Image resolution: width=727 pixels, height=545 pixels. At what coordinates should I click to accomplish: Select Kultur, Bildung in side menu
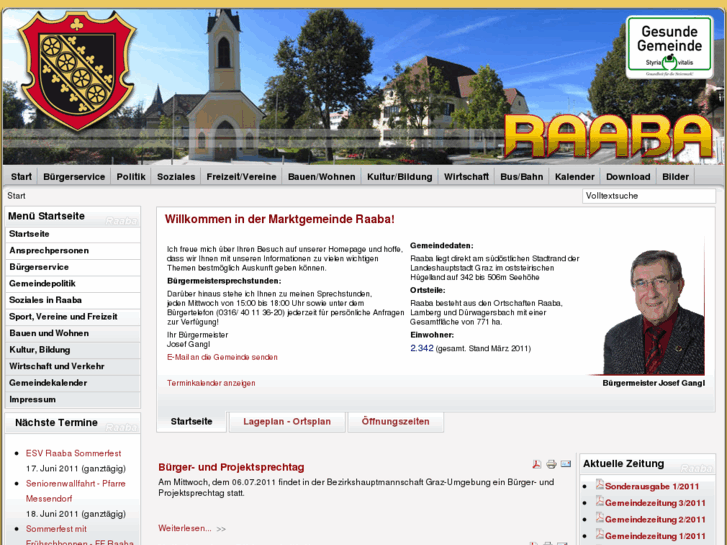(73, 350)
